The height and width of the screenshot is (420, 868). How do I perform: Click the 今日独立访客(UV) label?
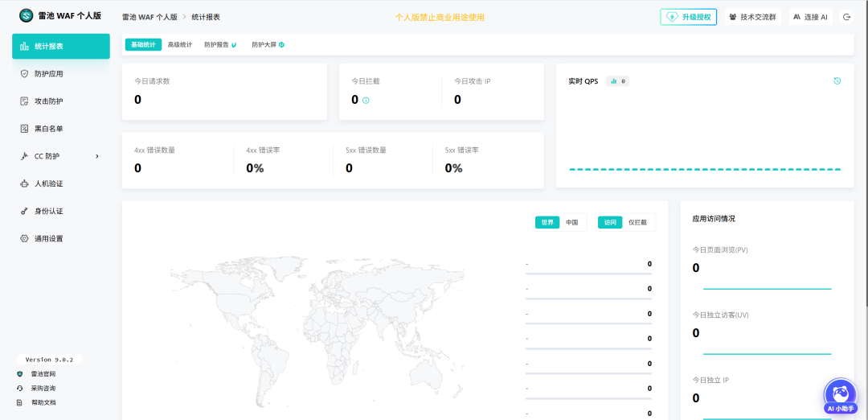point(721,315)
